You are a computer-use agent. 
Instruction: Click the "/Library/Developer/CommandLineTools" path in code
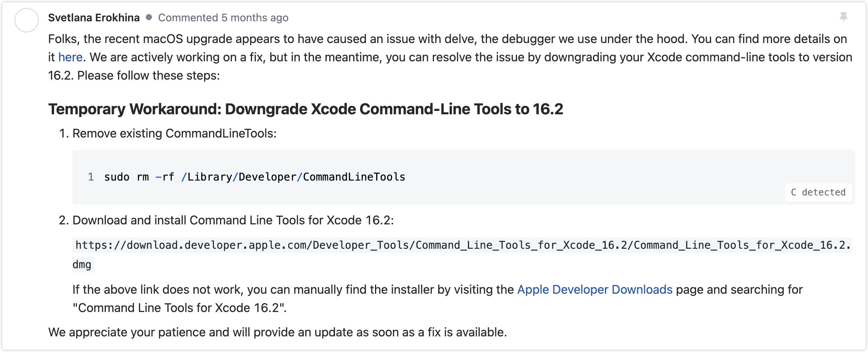(x=293, y=177)
